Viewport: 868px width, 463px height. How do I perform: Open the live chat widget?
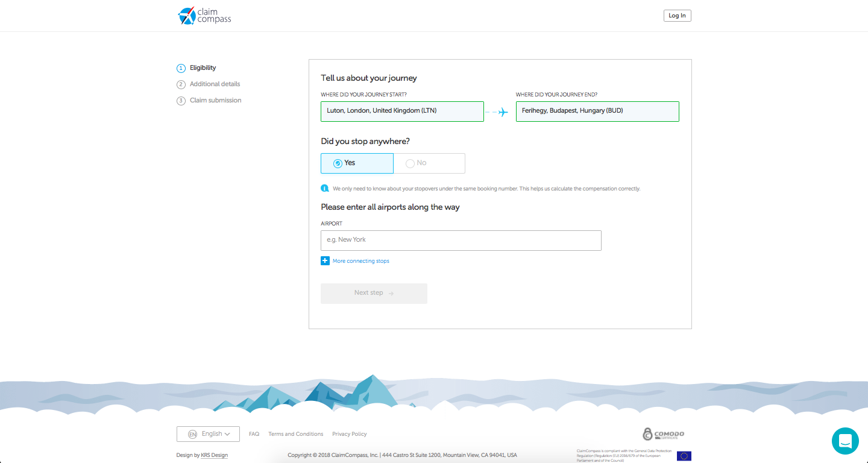[844, 441]
